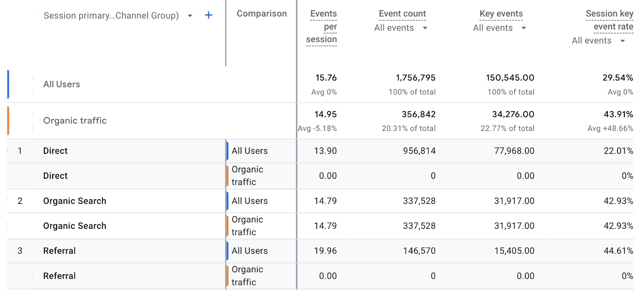This screenshot has height=290, width=644.
Task: Click Referral row with Organic traffic comparison
Action: 60,275
